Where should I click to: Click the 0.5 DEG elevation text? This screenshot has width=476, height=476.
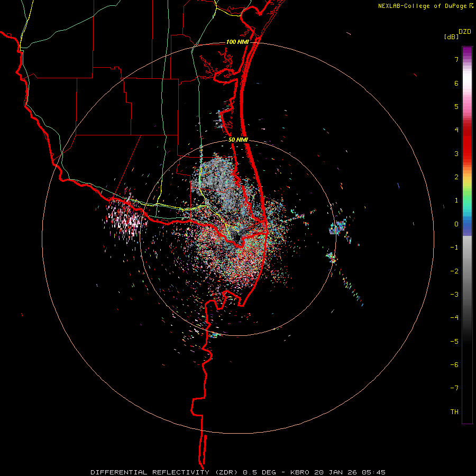coord(259,472)
